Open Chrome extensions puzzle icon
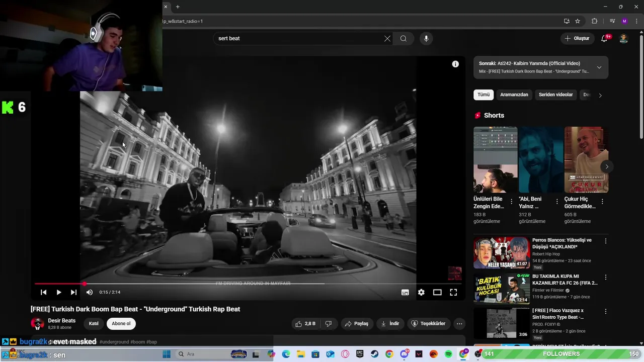The width and height of the screenshot is (644, 362). 595,21
